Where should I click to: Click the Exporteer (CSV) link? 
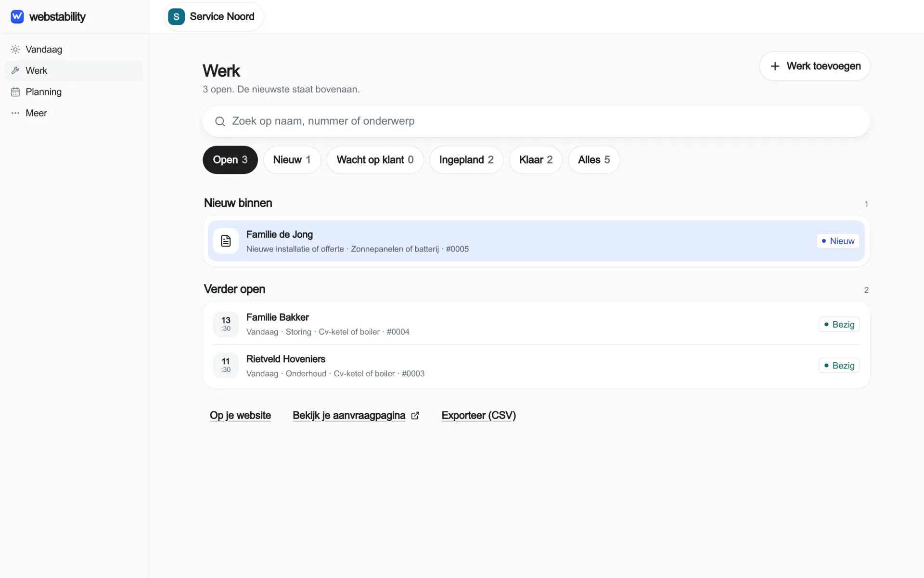[478, 416]
